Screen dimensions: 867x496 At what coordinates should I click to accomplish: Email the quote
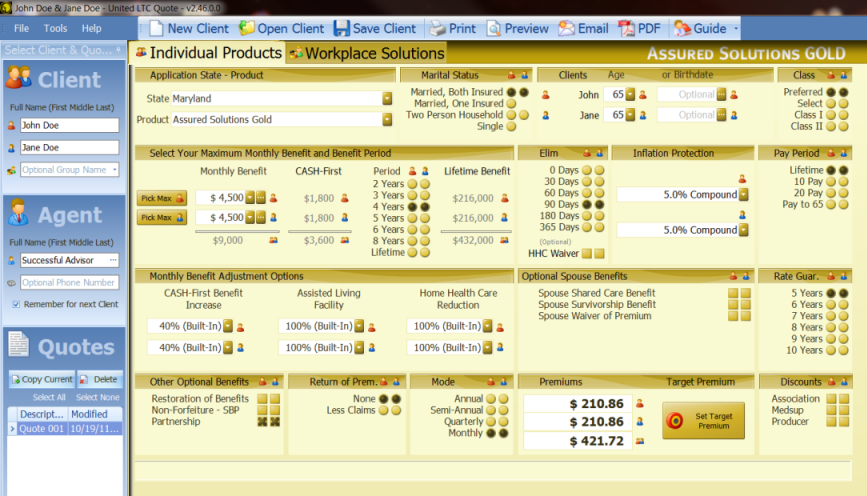tap(583, 28)
